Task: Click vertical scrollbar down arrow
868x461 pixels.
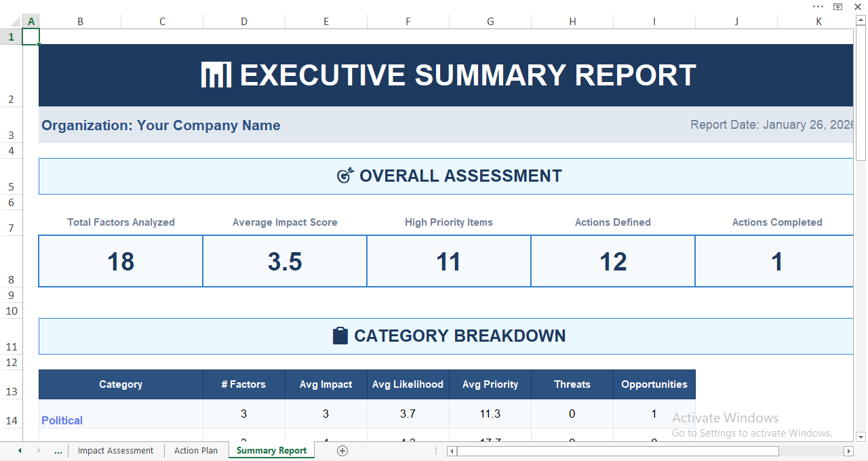Action: (x=861, y=437)
